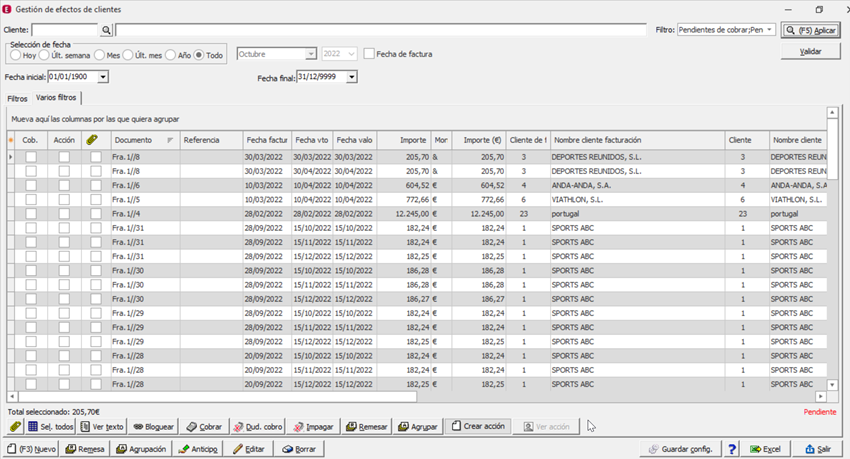Viewport: 850px width, 459px height.
Task: Select the 12.245,00 Importe cell
Action: (404, 214)
